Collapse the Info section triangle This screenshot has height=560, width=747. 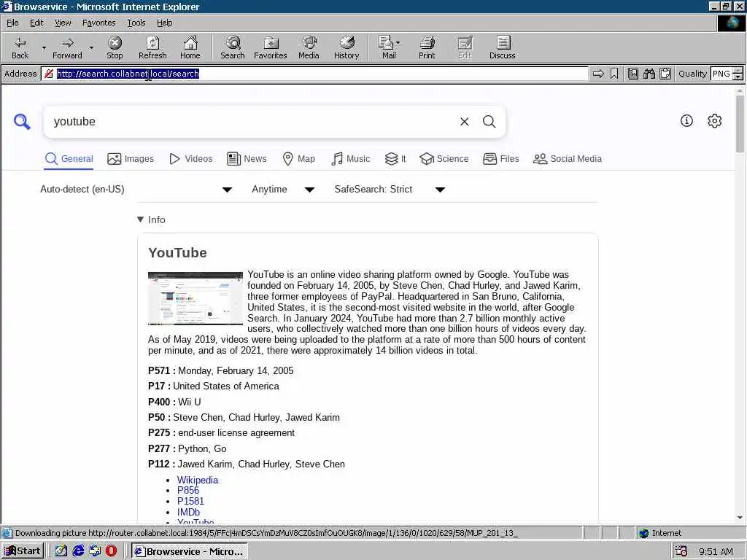pos(141,219)
